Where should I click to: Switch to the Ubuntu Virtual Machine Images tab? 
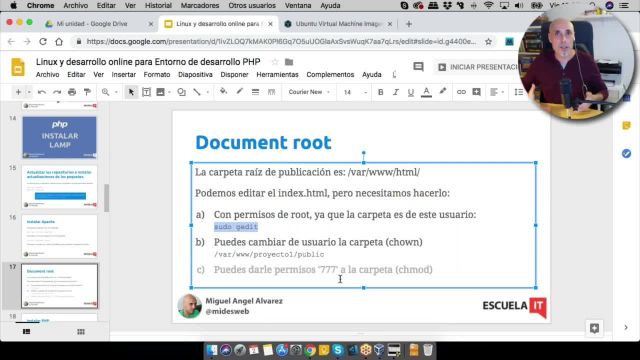coord(337,24)
